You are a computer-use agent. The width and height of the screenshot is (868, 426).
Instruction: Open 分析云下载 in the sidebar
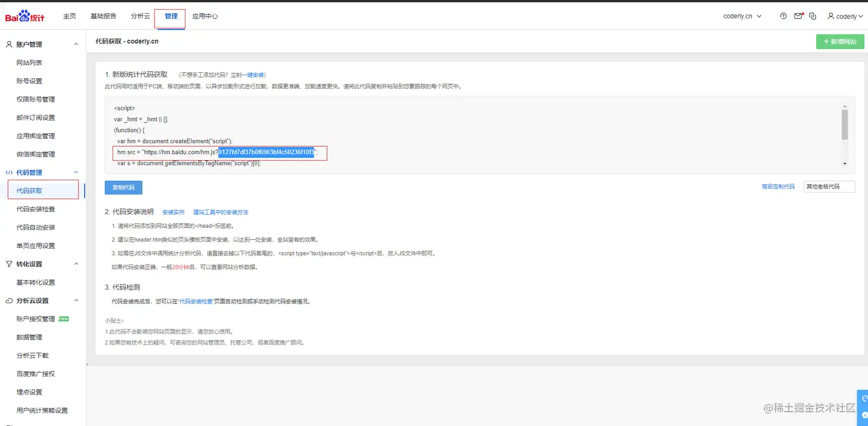point(32,355)
